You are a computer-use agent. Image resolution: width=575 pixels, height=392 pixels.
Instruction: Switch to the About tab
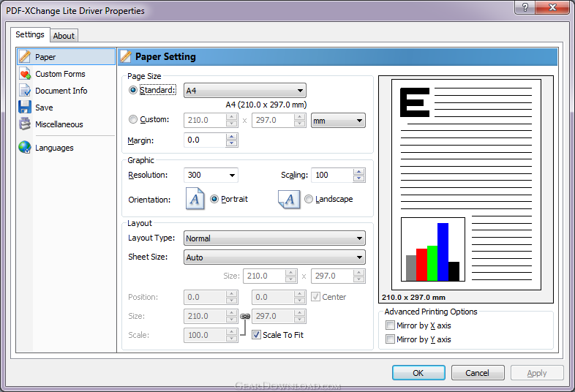64,36
